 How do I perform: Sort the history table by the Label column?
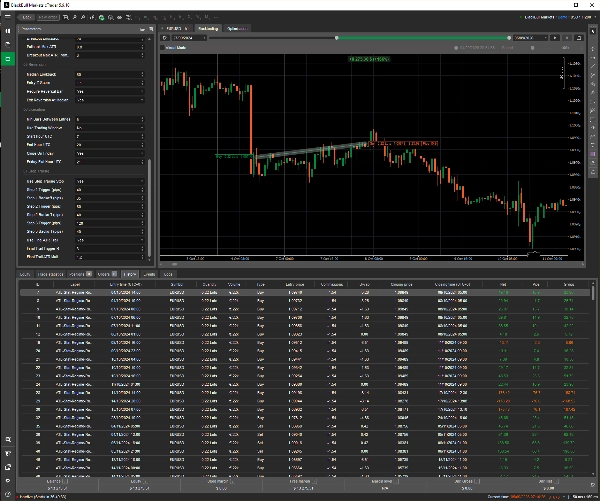(75, 284)
